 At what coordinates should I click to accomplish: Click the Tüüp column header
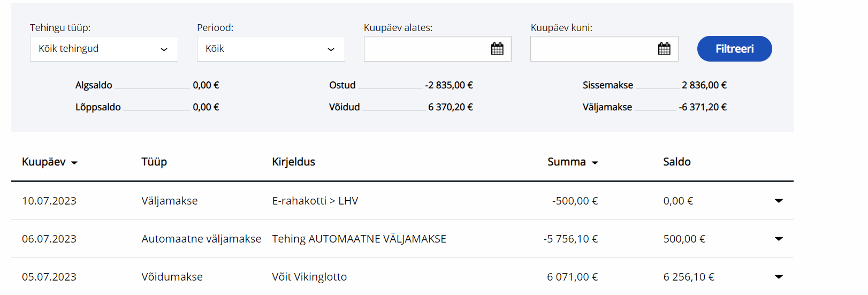coord(154,162)
